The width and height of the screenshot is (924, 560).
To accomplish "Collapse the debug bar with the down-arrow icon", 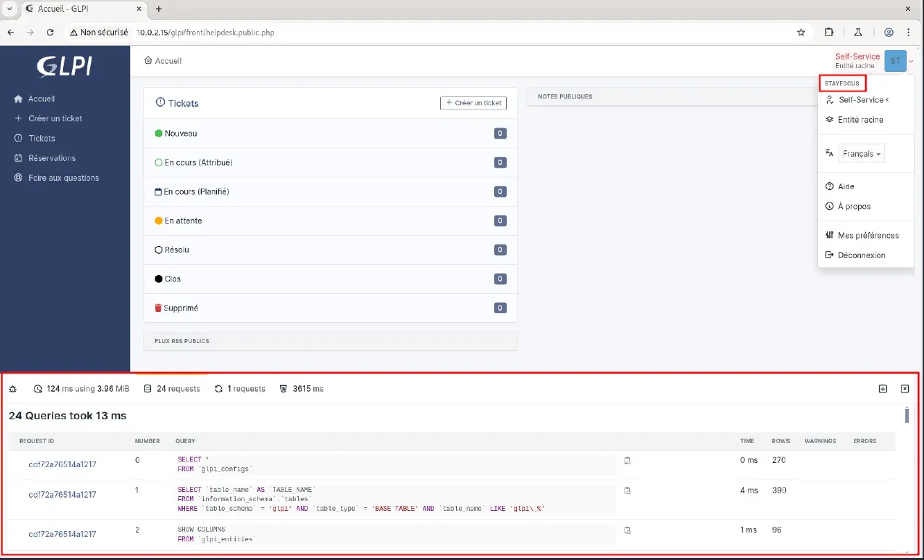I will (882, 389).
